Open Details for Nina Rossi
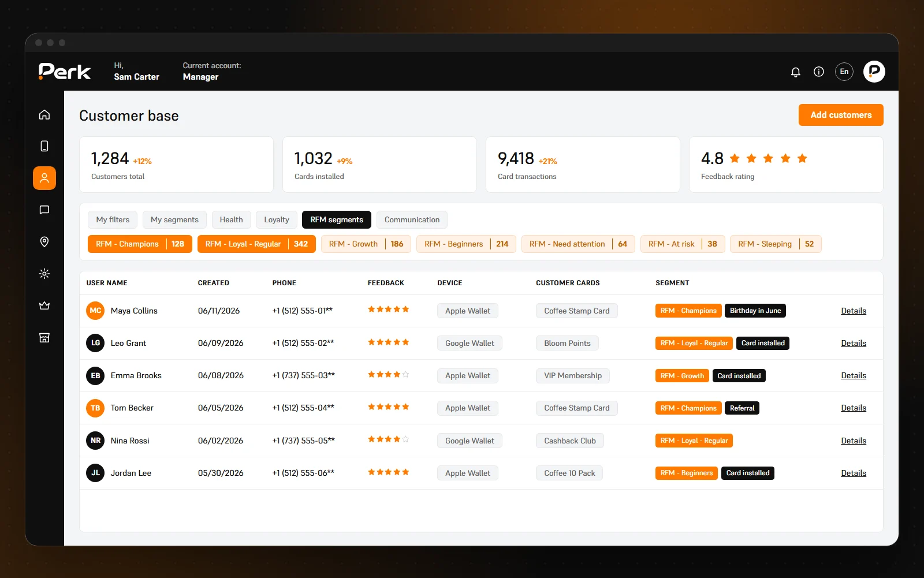The image size is (924, 578). [x=854, y=441]
